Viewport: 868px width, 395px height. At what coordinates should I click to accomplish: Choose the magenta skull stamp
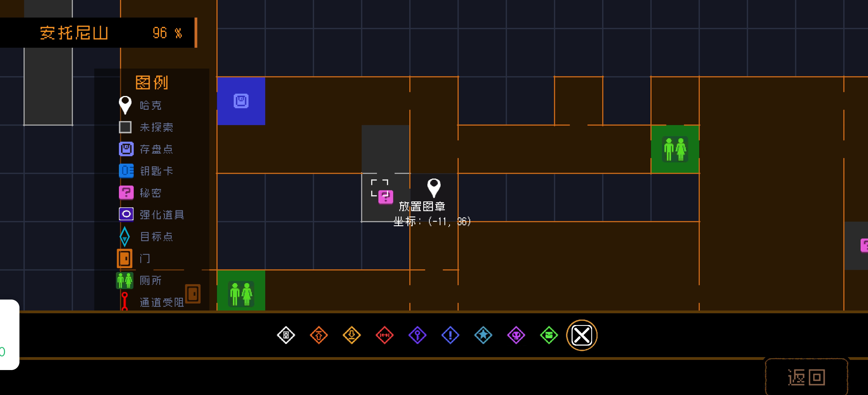[516, 335]
